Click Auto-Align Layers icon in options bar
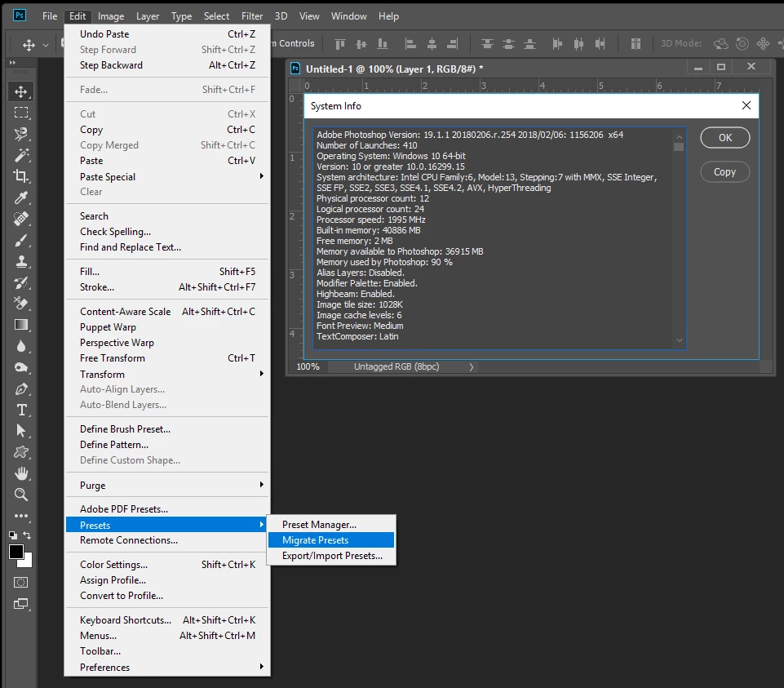This screenshot has width=784, height=688. [636, 44]
